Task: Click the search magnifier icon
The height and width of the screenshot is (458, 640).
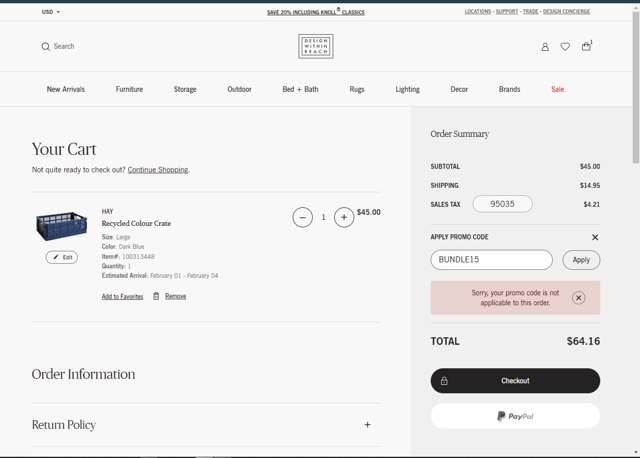Action: [x=45, y=47]
